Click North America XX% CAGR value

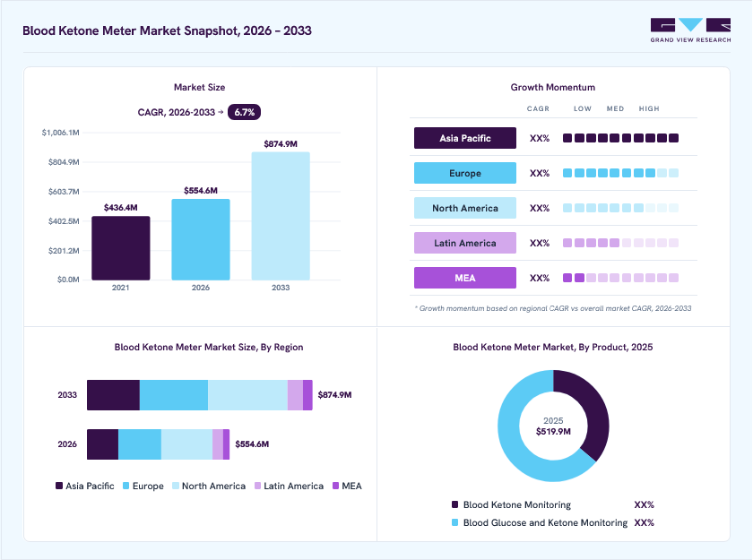[540, 208]
